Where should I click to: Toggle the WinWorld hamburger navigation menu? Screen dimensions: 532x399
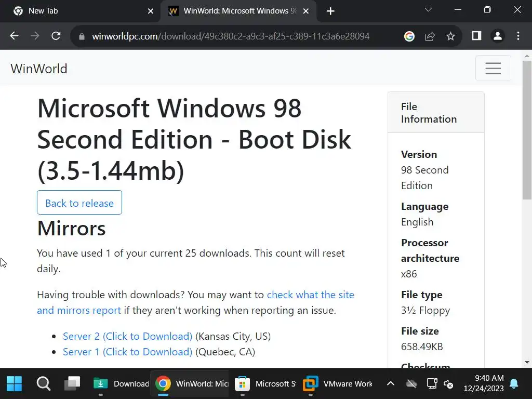[x=493, y=68]
